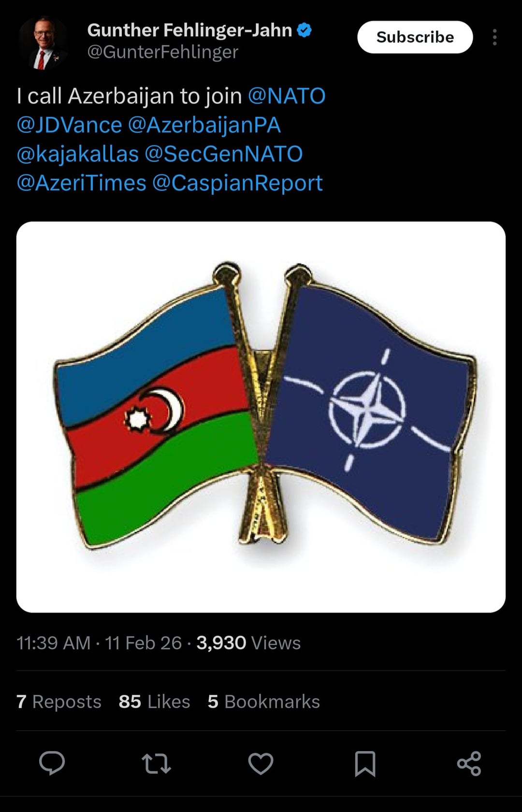
Task: Bookmark this tweet
Action: point(365,764)
